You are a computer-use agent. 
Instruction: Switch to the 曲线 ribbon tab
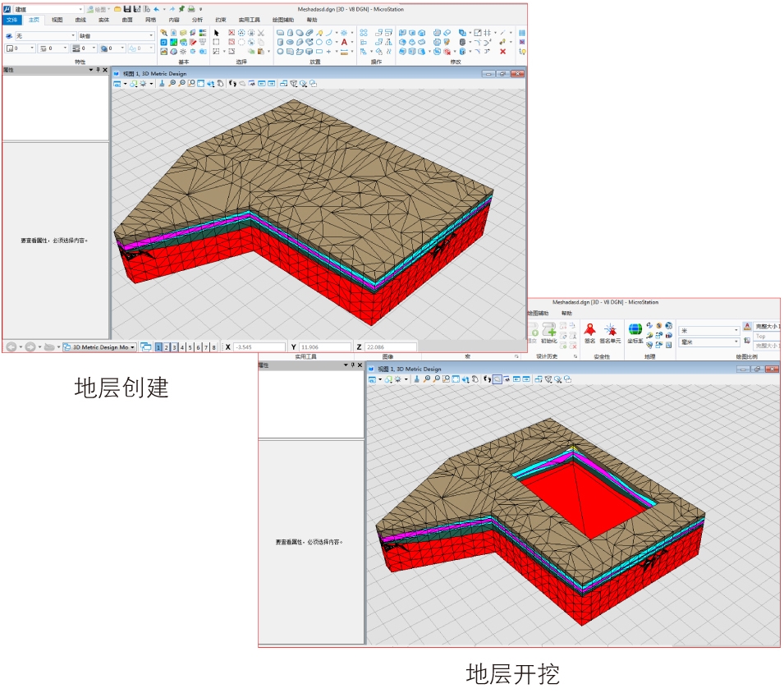80,19
